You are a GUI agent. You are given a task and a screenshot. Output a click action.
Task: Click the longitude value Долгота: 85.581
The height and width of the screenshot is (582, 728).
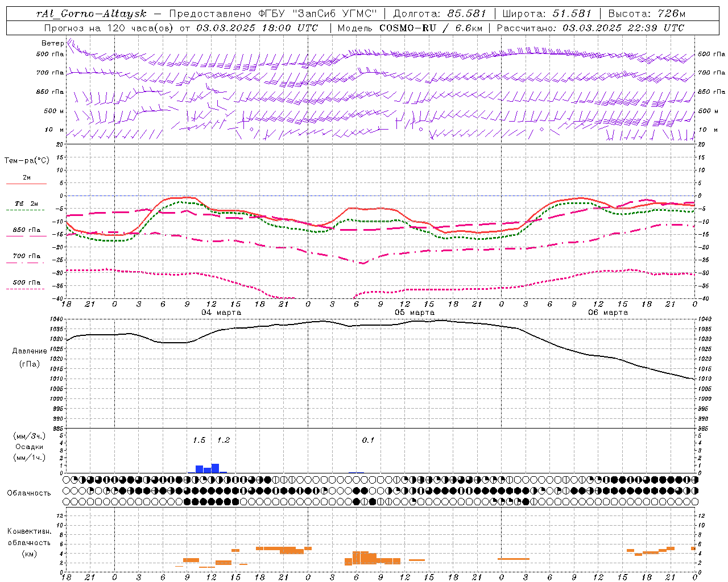pyautogui.click(x=440, y=14)
